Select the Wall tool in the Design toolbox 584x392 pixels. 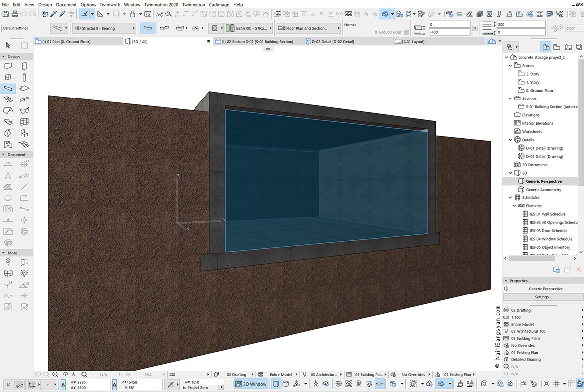(x=8, y=66)
